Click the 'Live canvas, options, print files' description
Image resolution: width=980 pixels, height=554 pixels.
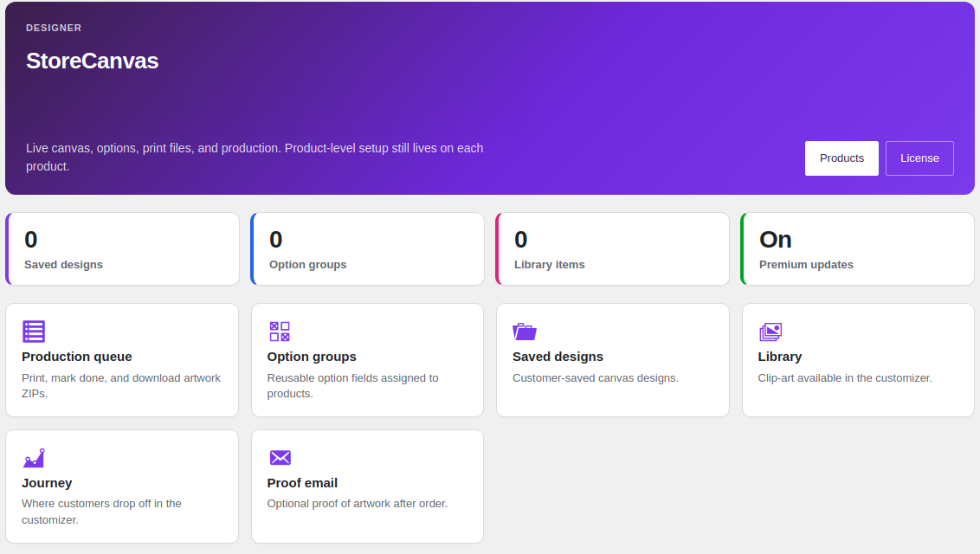(x=255, y=158)
